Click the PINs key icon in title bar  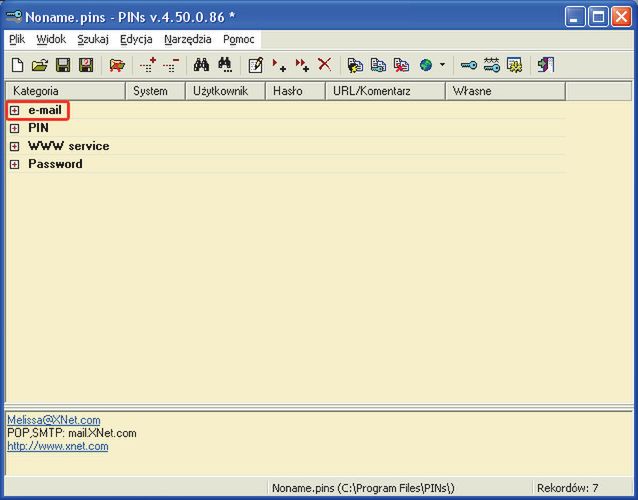click(14, 17)
